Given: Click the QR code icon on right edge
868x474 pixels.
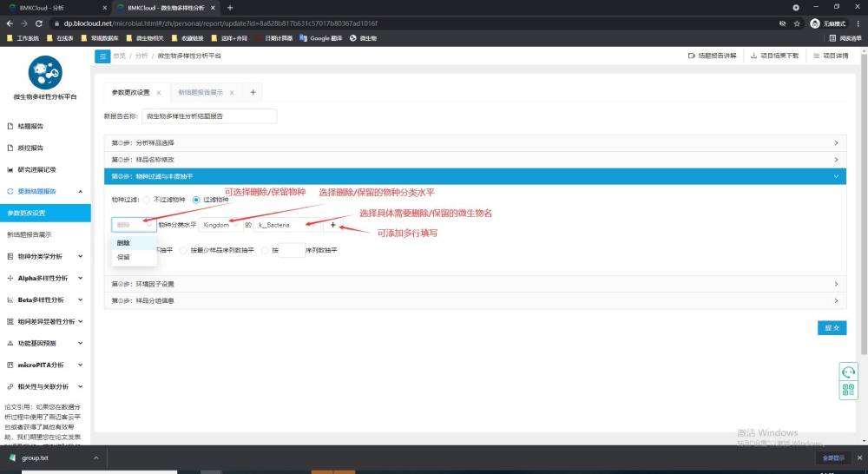Looking at the screenshot, I should (848, 391).
